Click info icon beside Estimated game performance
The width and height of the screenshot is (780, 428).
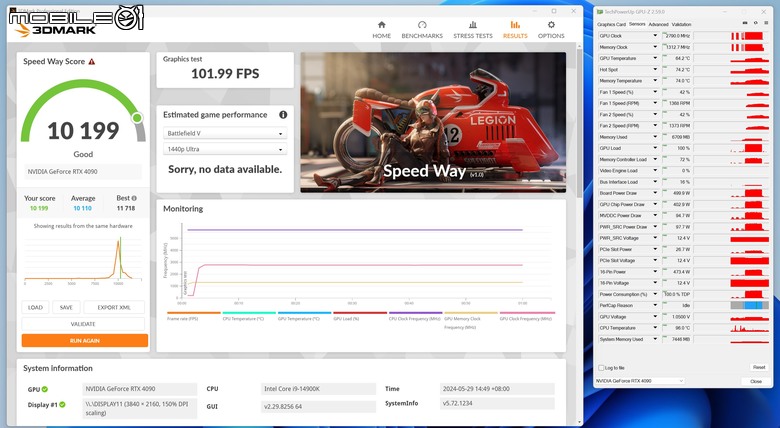pyautogui.click(x=283, y=114)
